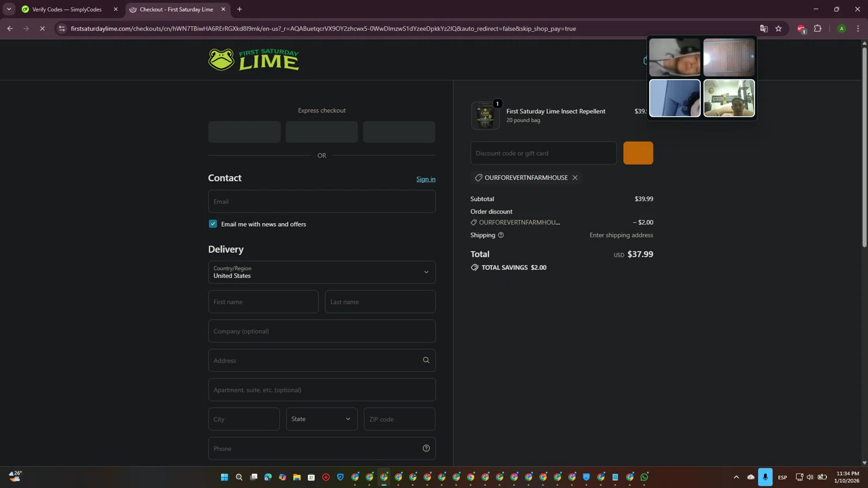Focus the Last name field
868x488 pixels.
click(380, 301)
